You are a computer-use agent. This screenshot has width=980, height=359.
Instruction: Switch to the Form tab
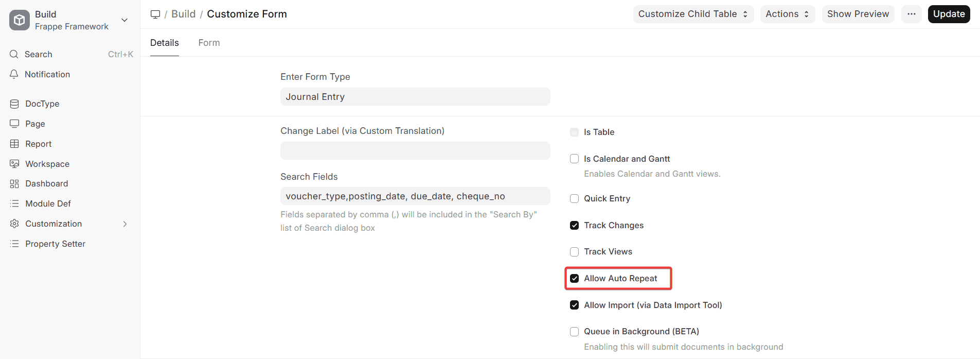[x=209, y=43]
